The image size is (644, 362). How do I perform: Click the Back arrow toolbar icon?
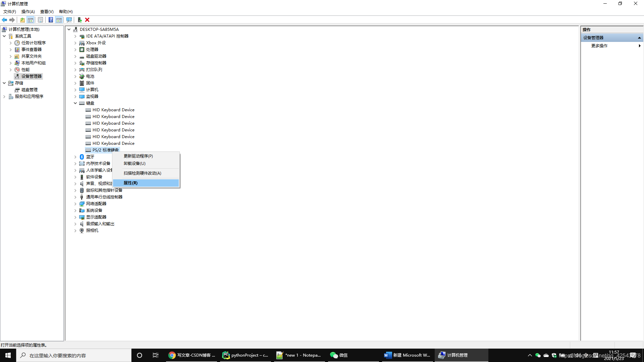click(x=4, y=20)
